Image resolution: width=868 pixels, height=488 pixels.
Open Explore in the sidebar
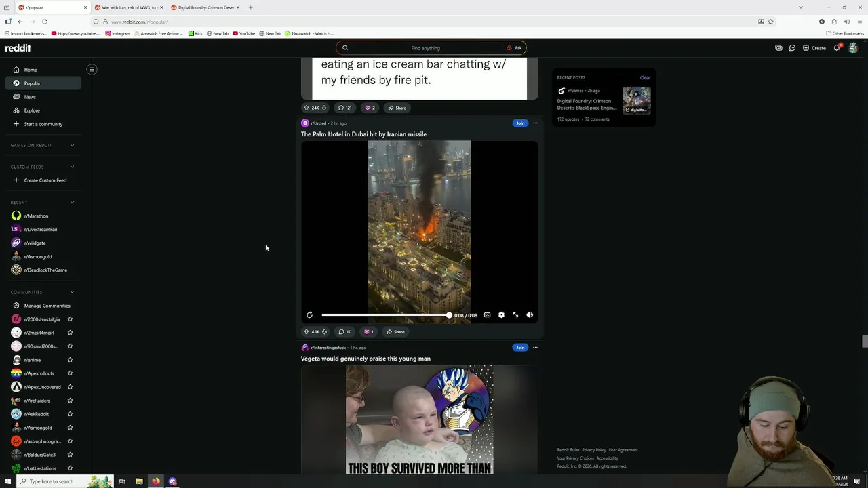pos(43,110)
